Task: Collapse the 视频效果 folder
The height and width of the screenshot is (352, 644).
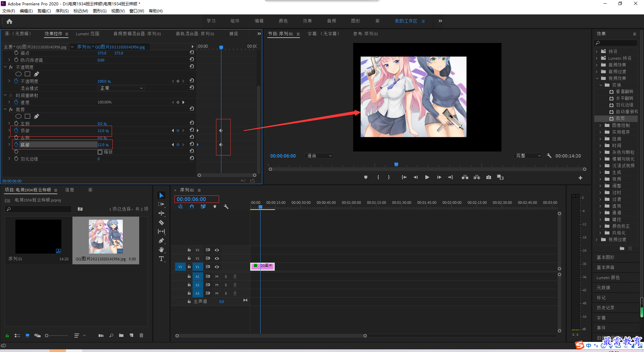Action: tap(597, 78)
